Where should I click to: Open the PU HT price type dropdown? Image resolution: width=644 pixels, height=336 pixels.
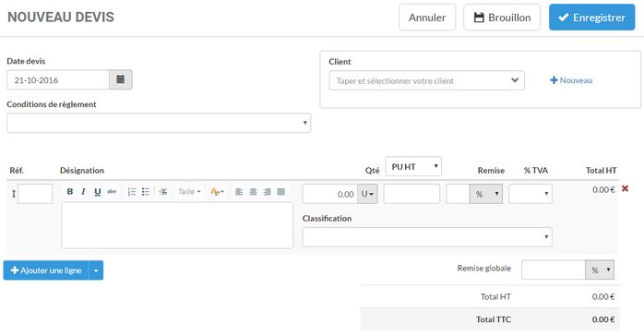tap(413, 166)
